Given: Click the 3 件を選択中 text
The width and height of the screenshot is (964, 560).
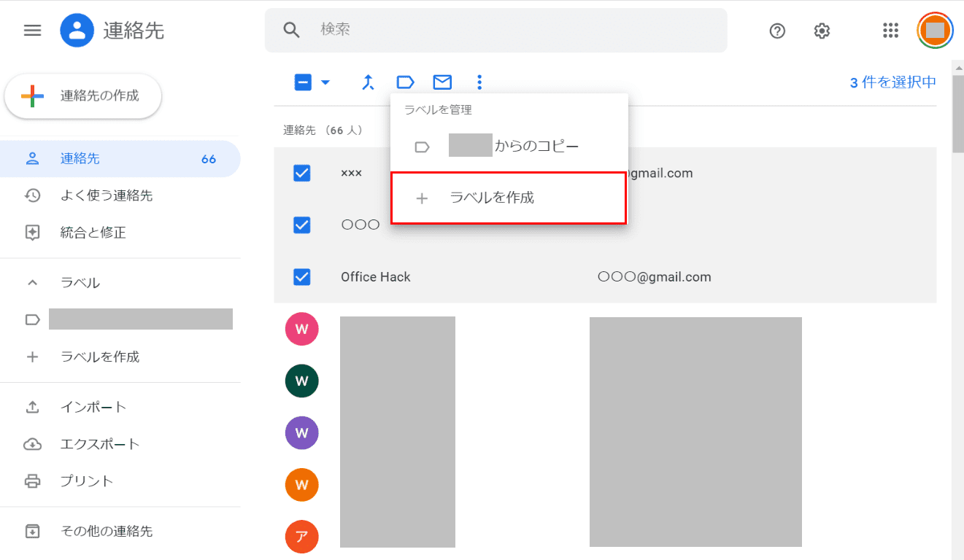Looking at the screenshot, I should coord(893,82).
